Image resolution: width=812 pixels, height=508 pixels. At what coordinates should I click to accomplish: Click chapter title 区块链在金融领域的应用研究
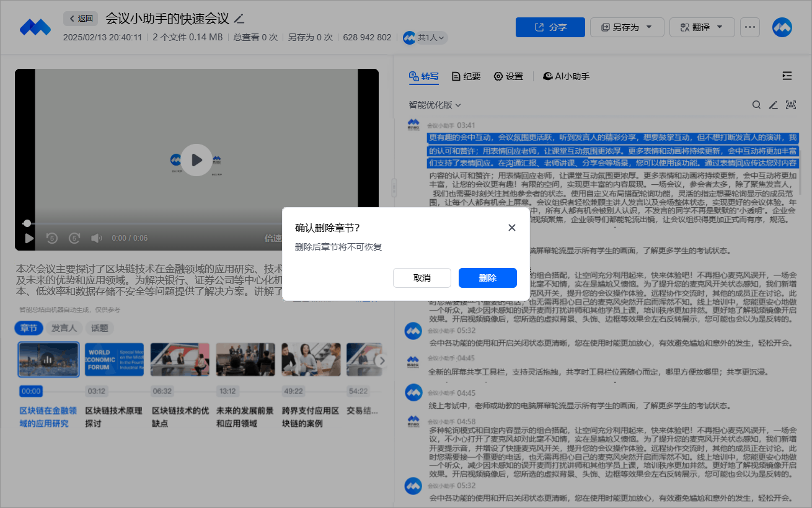click(48, 417)
